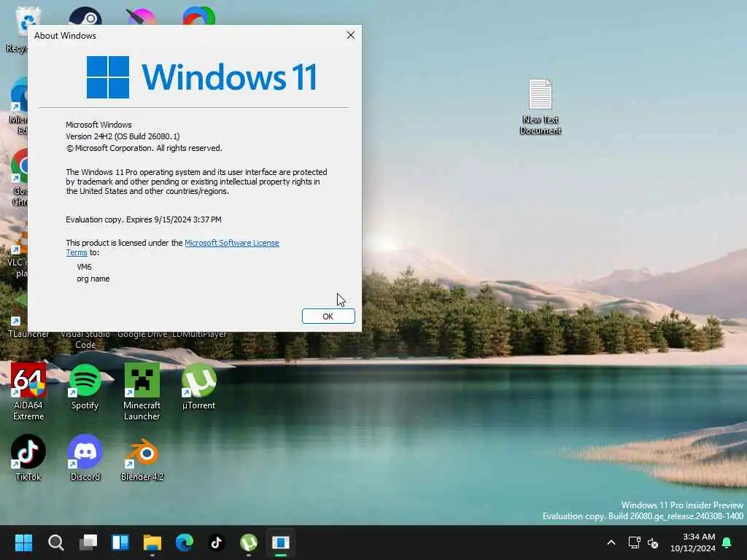Close the About Windows dialog
Screen dimensions: 747x560
351,35
